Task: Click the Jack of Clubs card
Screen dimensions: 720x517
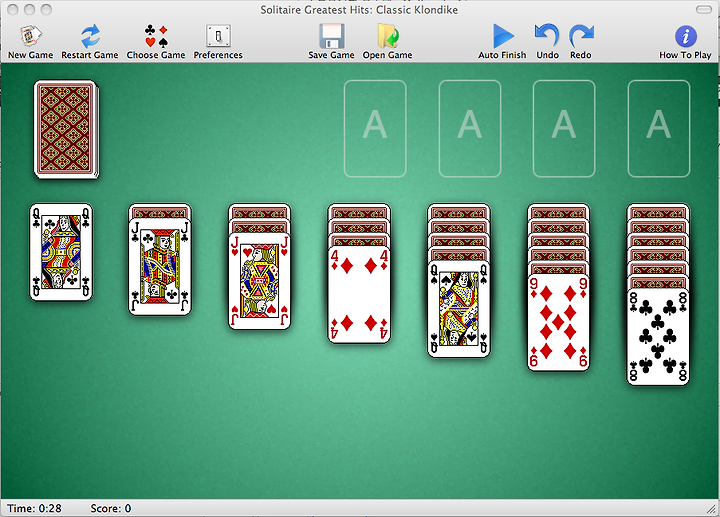Action: pyautogui.click(x=160, y=267)
